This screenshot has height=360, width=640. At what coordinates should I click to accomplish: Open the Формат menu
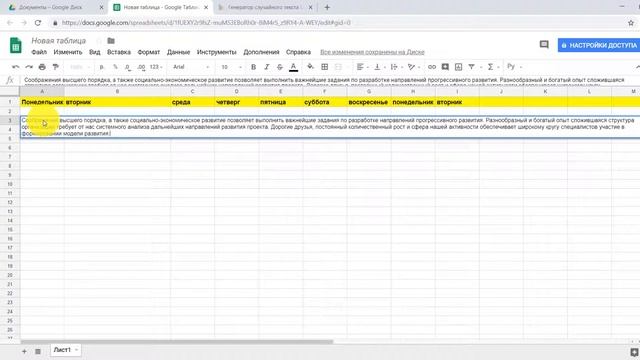tap(149, 52)
